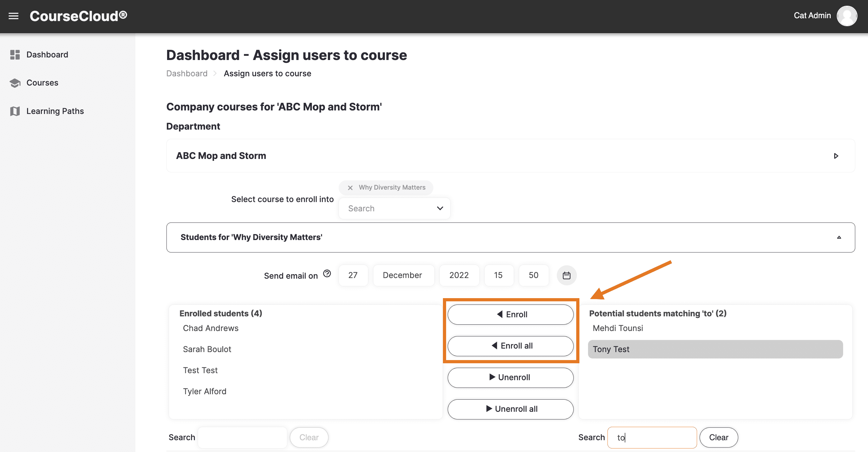Open the hour dropdown 15
Screen dimensions: 868x452
point(499,275)
